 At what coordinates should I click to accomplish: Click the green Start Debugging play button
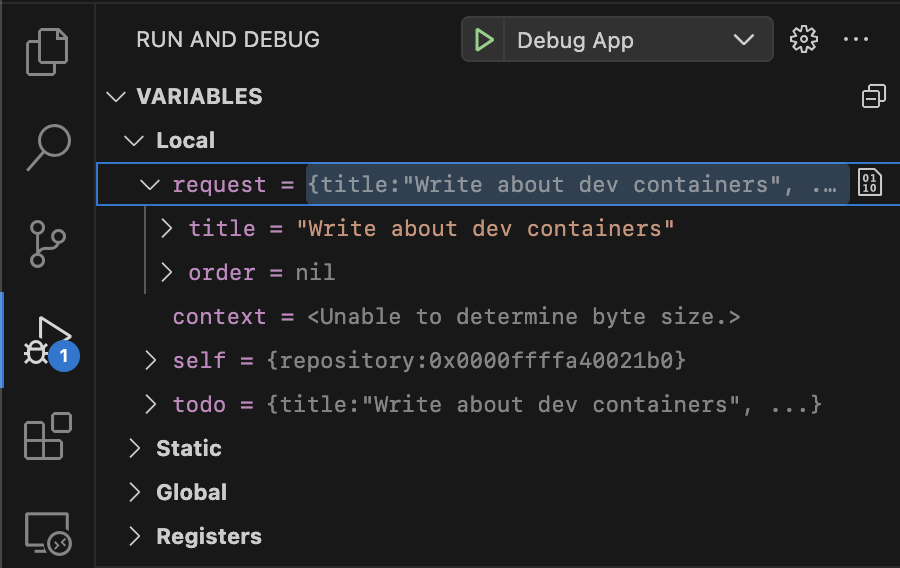[485, 40]
